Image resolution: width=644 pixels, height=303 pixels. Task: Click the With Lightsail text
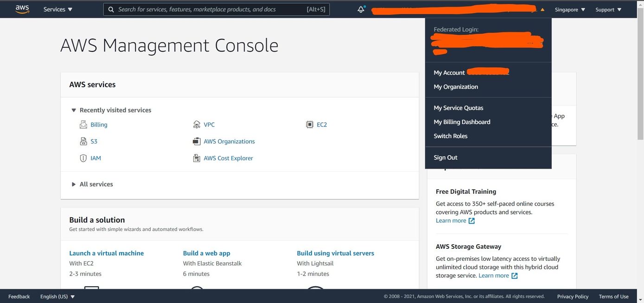(315, 264)
